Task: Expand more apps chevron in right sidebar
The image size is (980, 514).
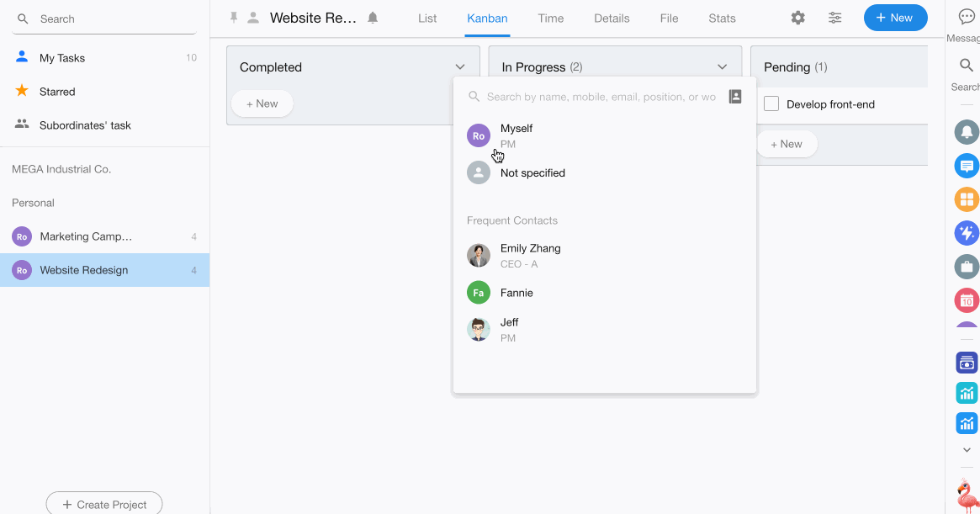Action: (967, 450)
